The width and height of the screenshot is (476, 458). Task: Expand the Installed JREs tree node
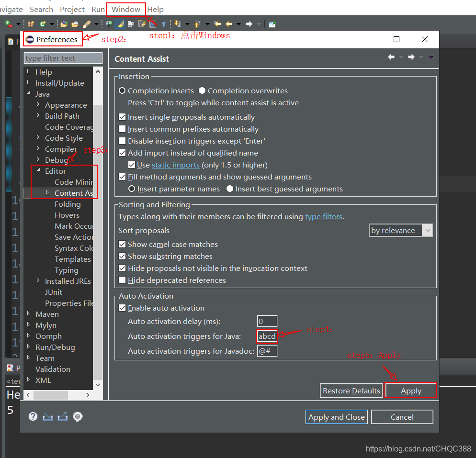pyautogui.click(x=38, y=280)
